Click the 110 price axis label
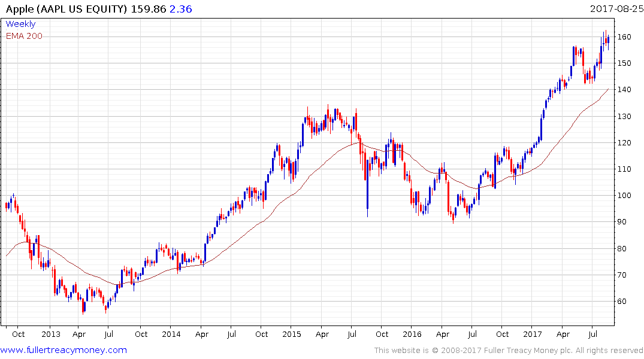Screen dimensions: 644x359 coord(624,169)
